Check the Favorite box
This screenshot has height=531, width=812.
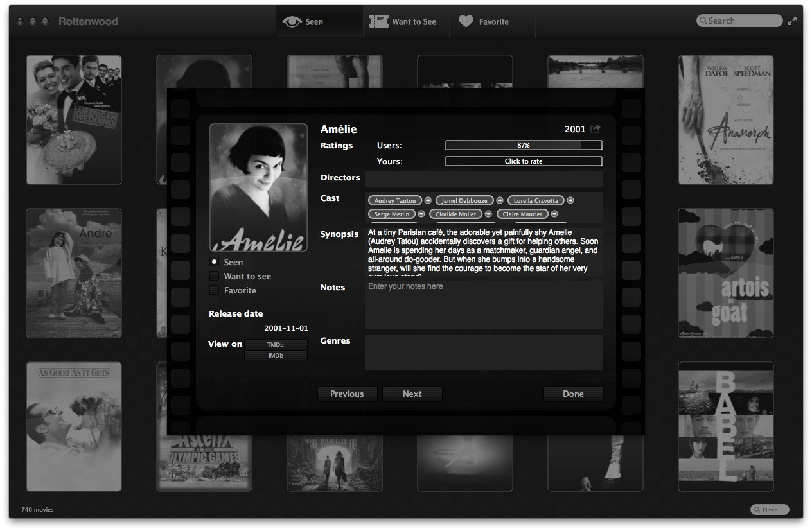pos(214,290)
